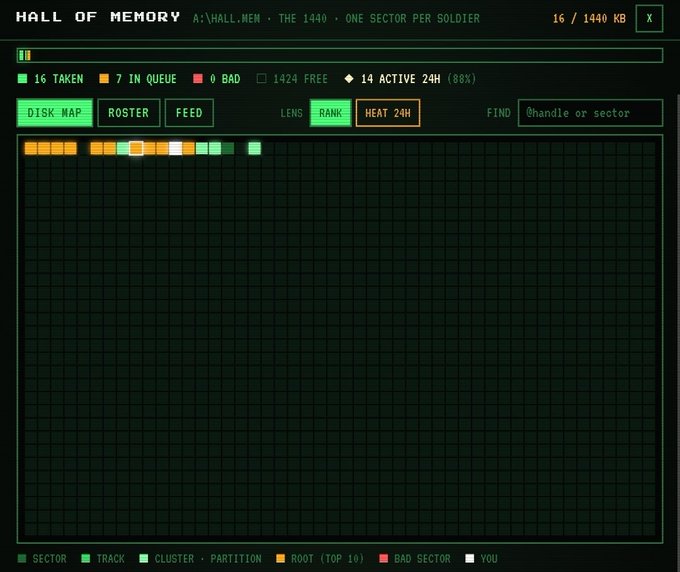
Task: Switch to the ROSTER tab
Action: (x=129, y=113)
